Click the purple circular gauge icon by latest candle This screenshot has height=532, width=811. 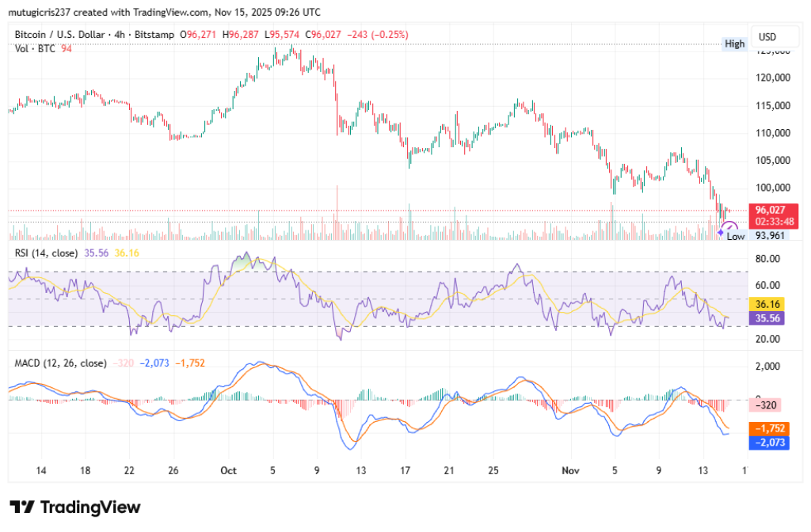732,228
